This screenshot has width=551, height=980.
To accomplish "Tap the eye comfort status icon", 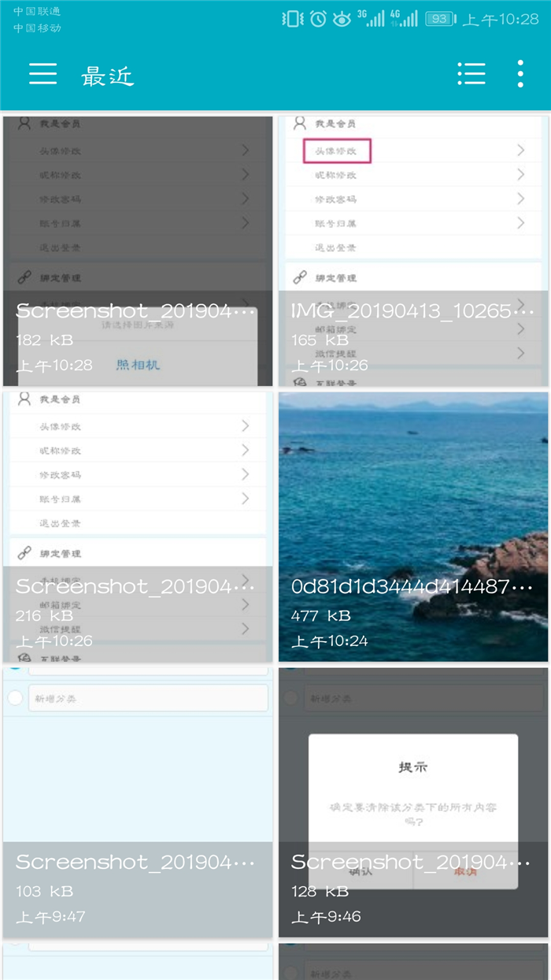I will [x=342, y=19].
